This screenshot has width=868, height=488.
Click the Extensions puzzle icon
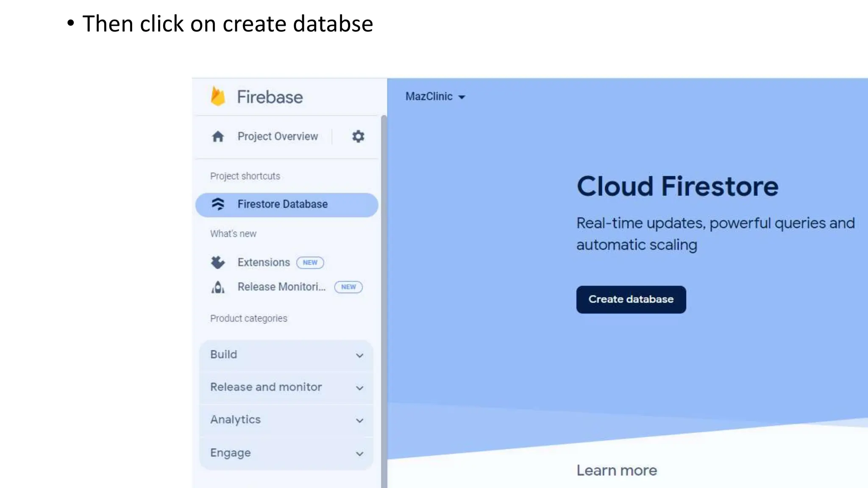tap(218, 263)
